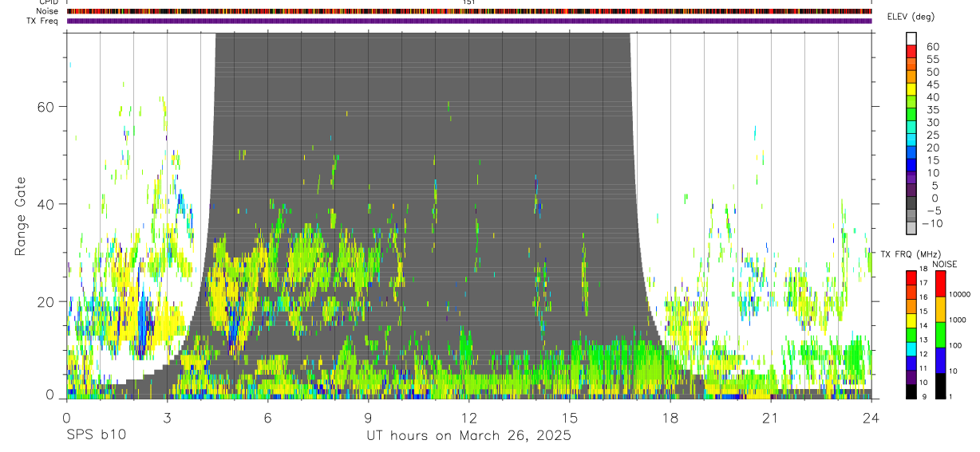Screen dimensions: 980x452
Task: Select the NOISE legend title
Action: click(944, 264)
